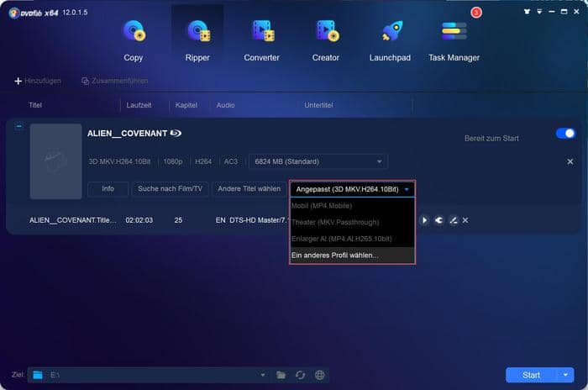Viewport: 588px width, 390px height.
Task: Click the Info button
Action: click(x=108, y=189)
